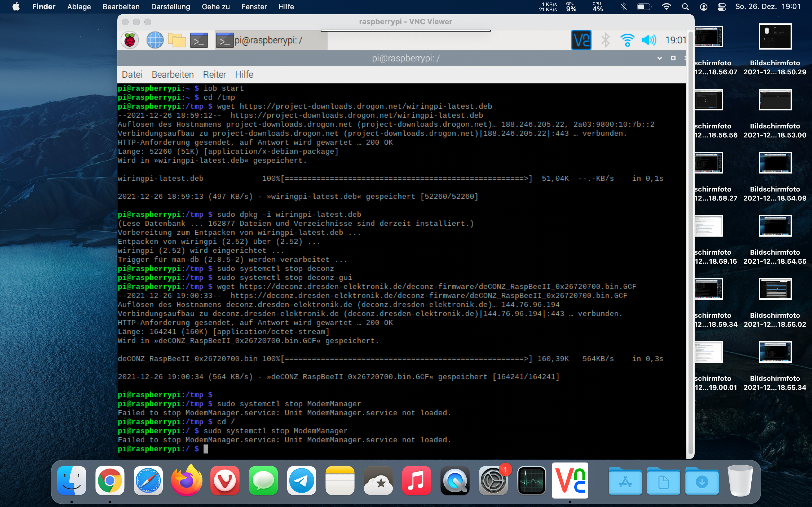Open the file manager folder icon
The image size is (812, 507).
(x=177, y=40)
